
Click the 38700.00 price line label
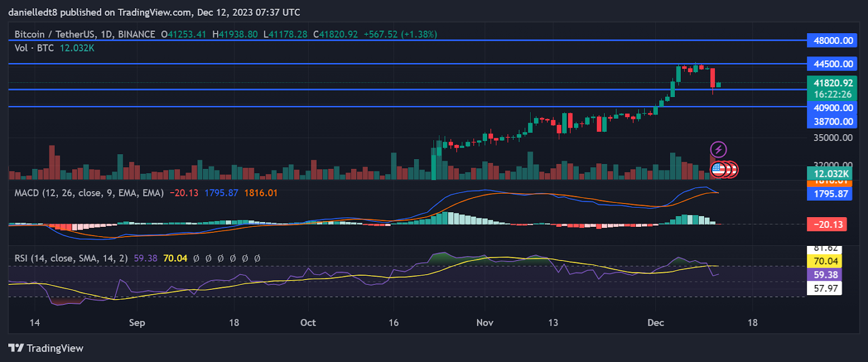pos(833,122)
